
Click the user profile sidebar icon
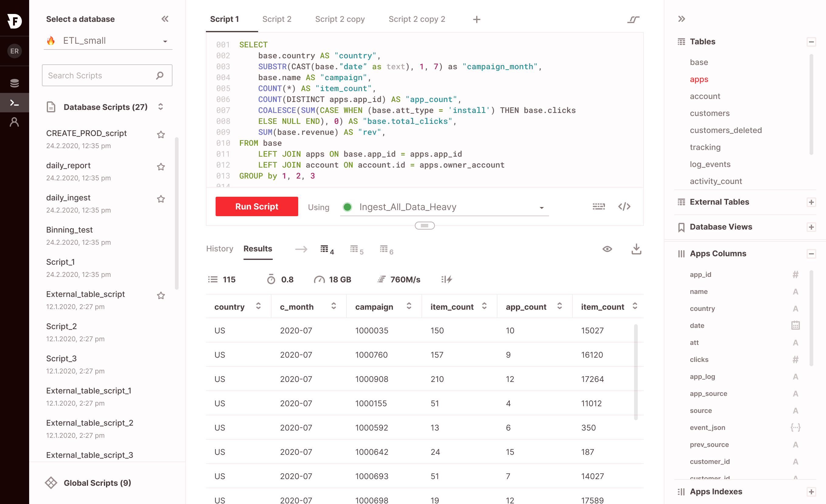[x=14, y=122]
